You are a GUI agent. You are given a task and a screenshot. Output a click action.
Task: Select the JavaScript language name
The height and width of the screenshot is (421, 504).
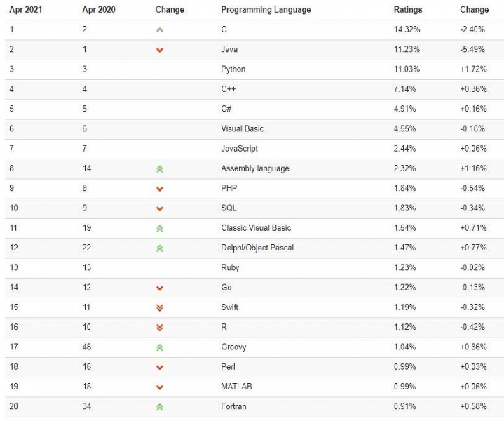click(x=239, y=149)
